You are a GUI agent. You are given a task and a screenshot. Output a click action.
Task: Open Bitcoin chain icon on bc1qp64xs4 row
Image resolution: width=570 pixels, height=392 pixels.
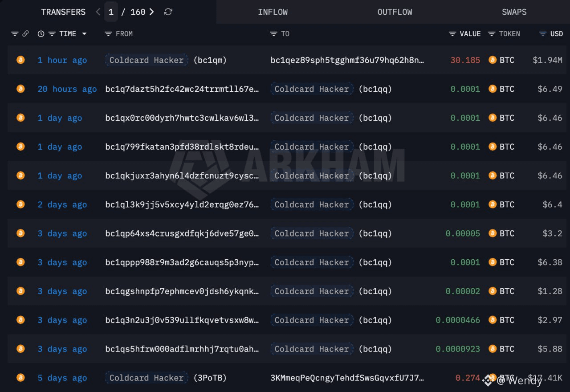point(20,233)
